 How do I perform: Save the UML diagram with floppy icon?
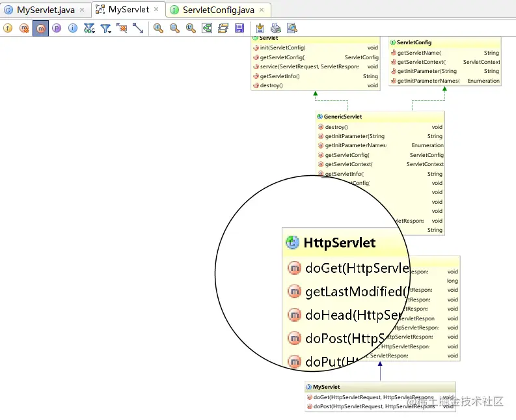click(239, 29)
